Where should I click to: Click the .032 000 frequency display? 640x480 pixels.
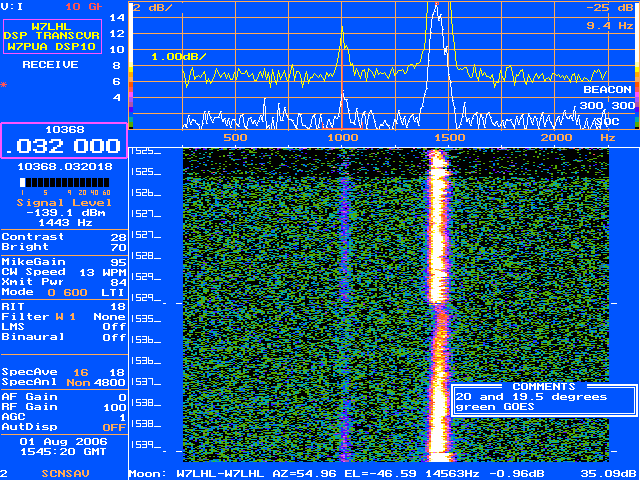point(63,144)
